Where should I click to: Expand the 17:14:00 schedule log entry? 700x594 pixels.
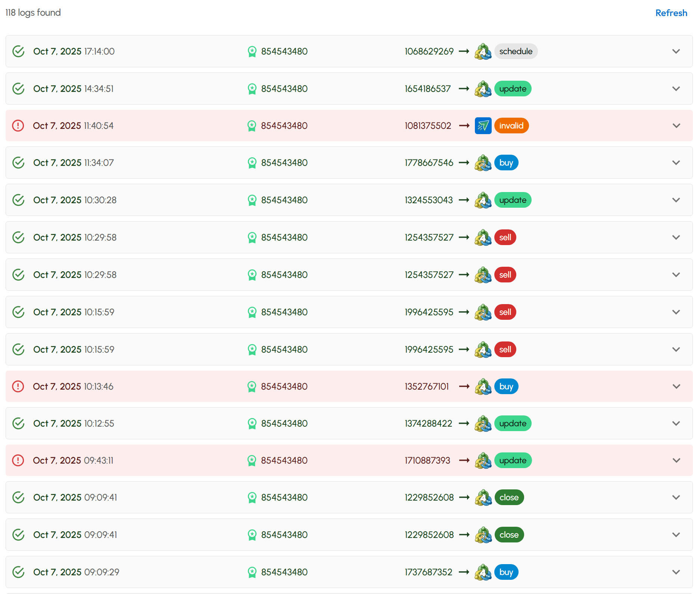point(676,52)
